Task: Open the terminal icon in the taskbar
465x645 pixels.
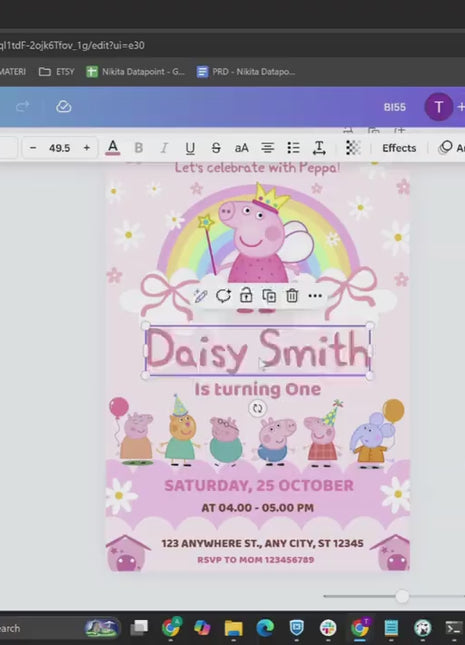Action: [453, 628]
